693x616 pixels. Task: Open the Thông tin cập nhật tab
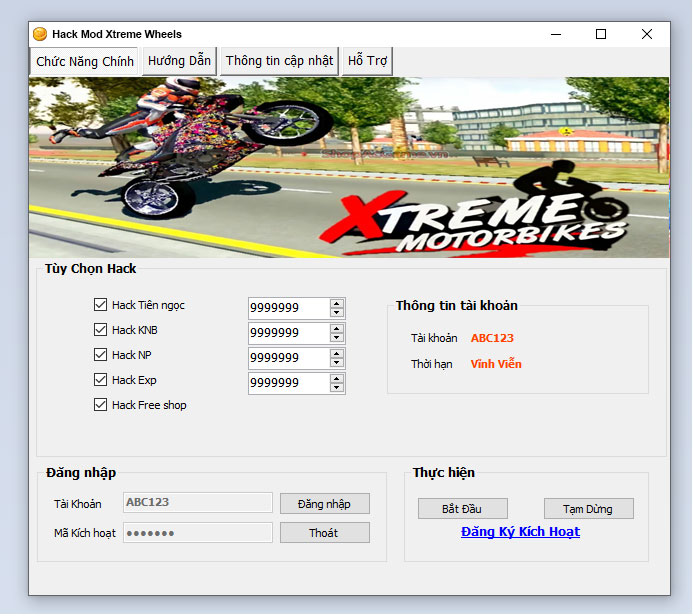279,61
